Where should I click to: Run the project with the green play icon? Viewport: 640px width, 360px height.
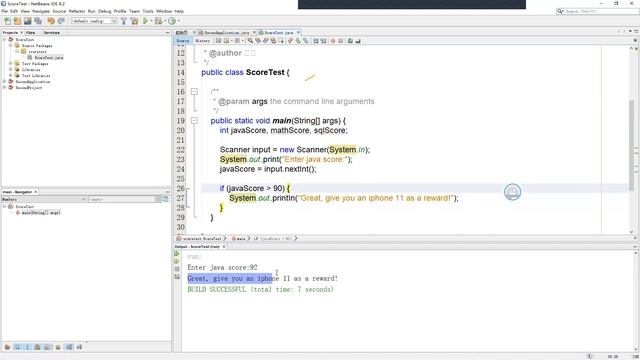145,21
